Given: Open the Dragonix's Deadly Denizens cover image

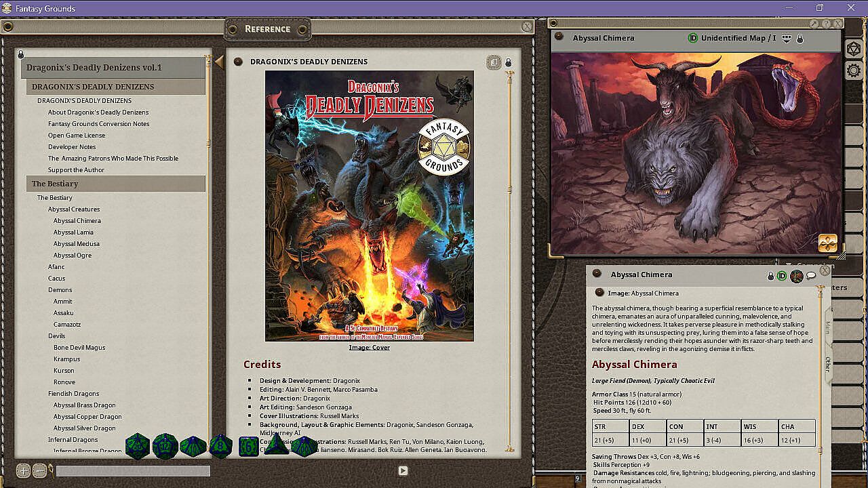Looking at the screenshot, I should [x=370, y=206].
